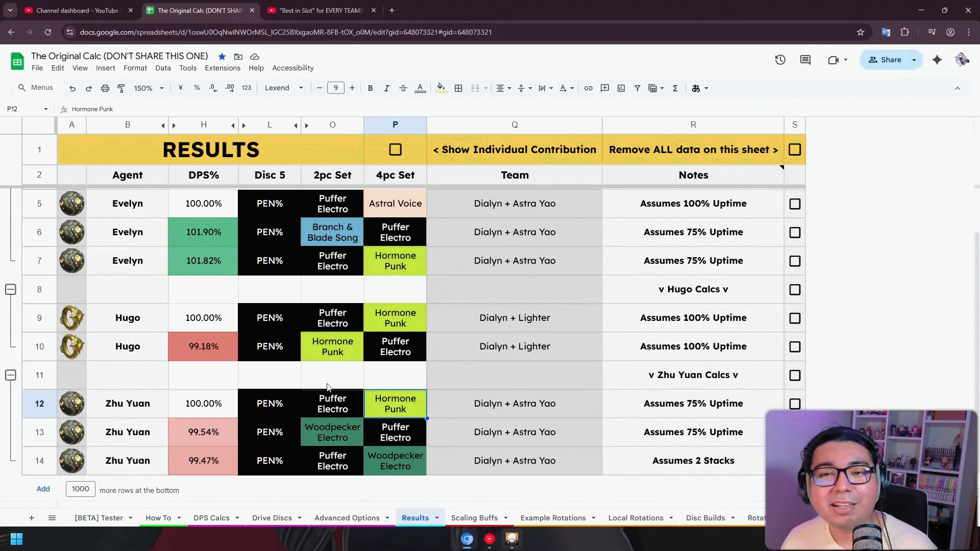Click the font size input field
980x551 pixels.
pos(335,88)
